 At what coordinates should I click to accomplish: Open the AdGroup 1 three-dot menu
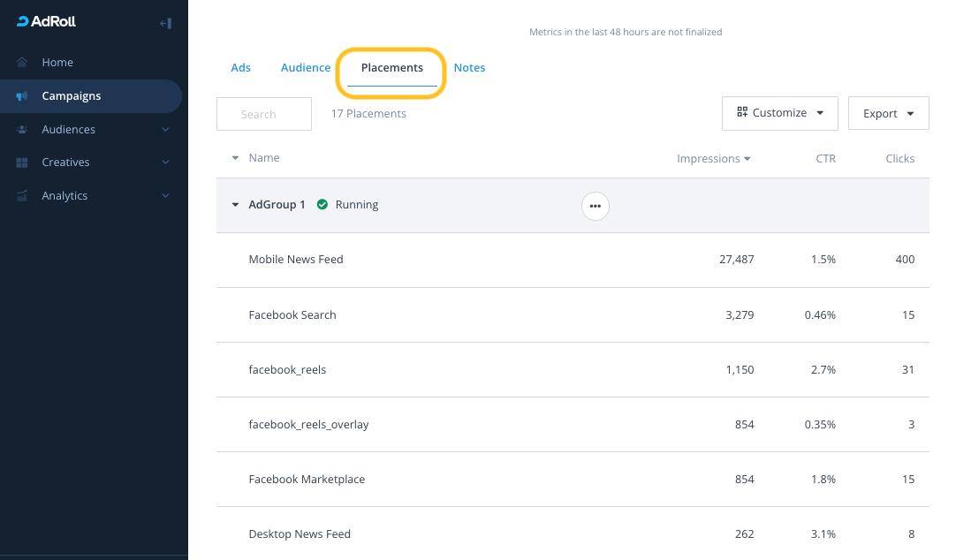click(x=595, y=206)
